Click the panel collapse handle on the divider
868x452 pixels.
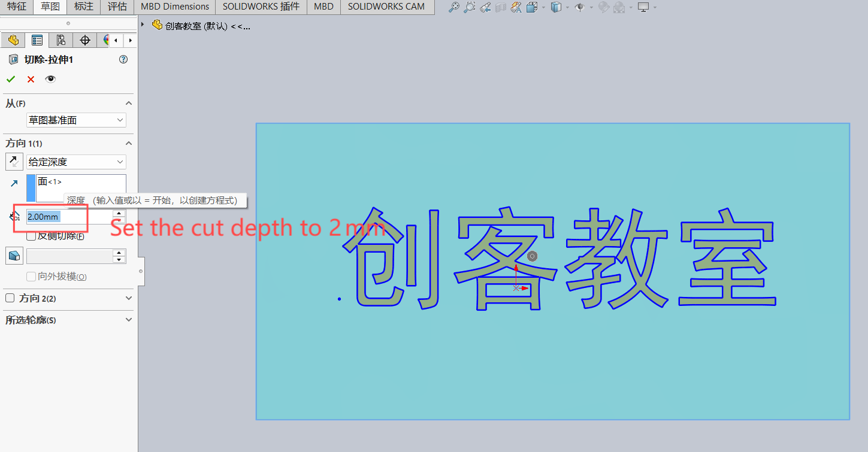[141, 271]
